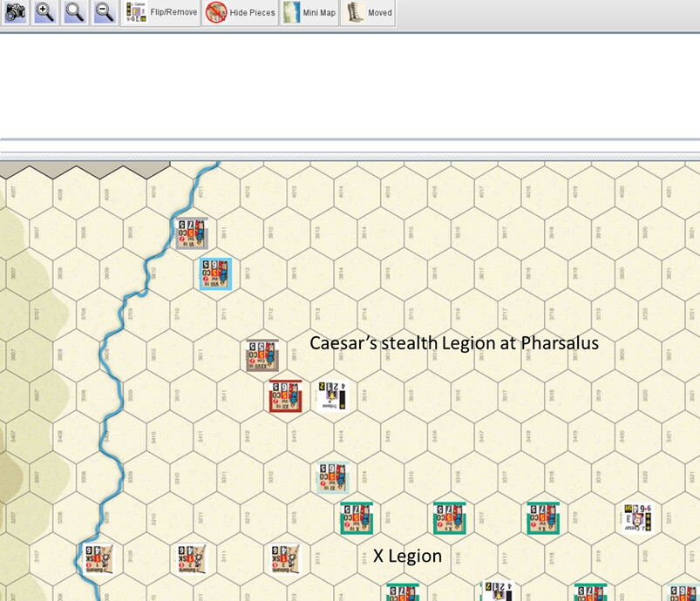
Task: Select the gray-bordered cohort counter by the river
Action: point(190,234)
